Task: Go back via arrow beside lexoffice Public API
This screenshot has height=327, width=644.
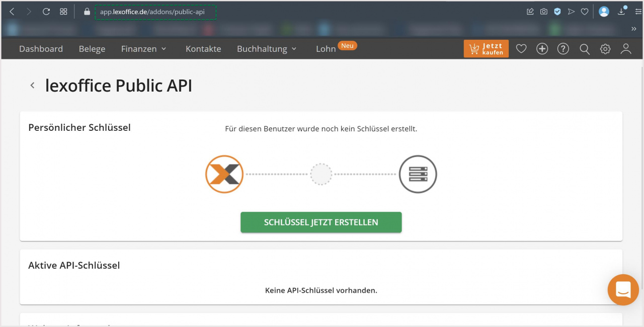Action: click(x=32, y=86)
